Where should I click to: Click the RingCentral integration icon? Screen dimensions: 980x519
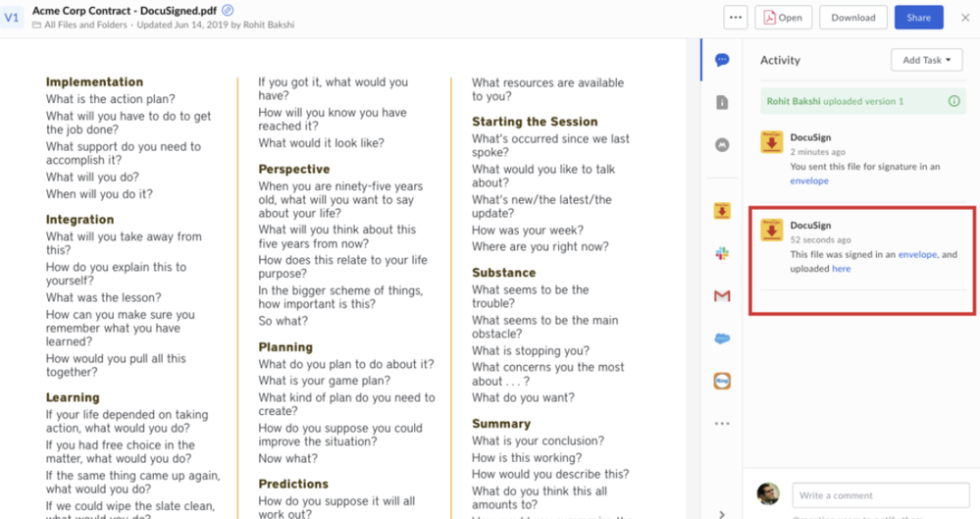click(722, 381)
